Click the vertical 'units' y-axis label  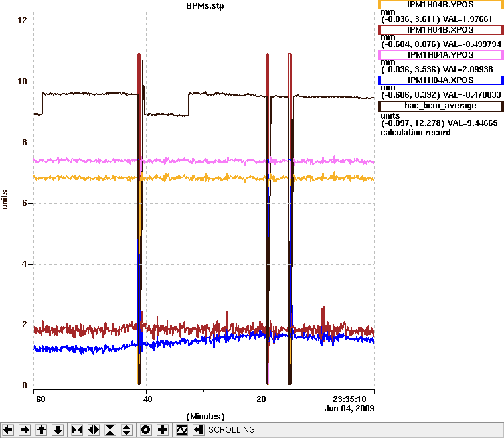(x=5, y=200)
